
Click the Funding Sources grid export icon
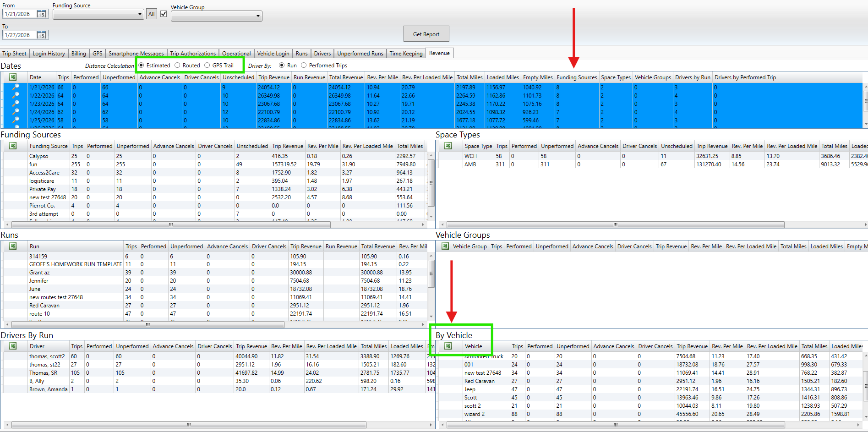point(13,146)
